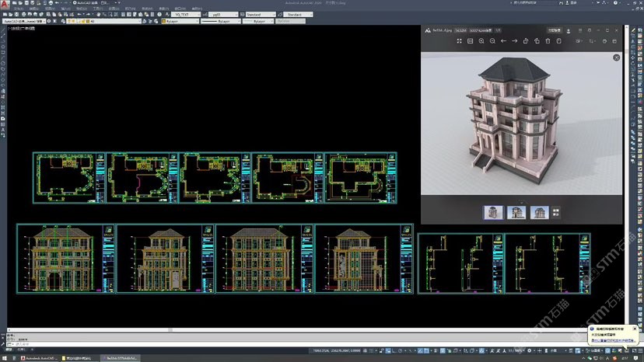Select the first house thumbnail in viewer strip
This screenshot has height=362, width=644.
click(x=492, y=212)
